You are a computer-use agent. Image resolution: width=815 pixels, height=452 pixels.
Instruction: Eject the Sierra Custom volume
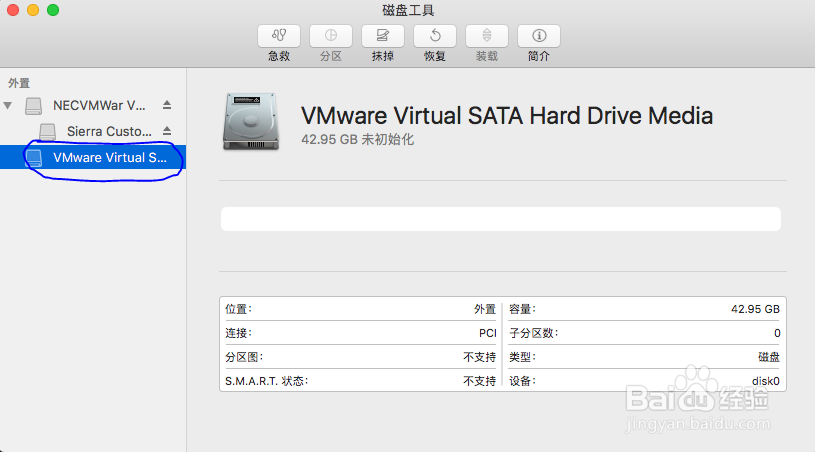[x=167, y=131]
